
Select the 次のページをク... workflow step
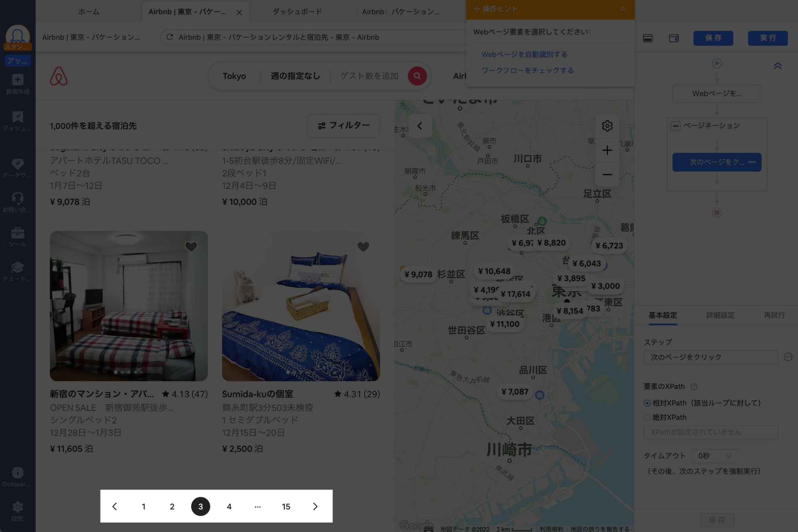tap(717, 162)
